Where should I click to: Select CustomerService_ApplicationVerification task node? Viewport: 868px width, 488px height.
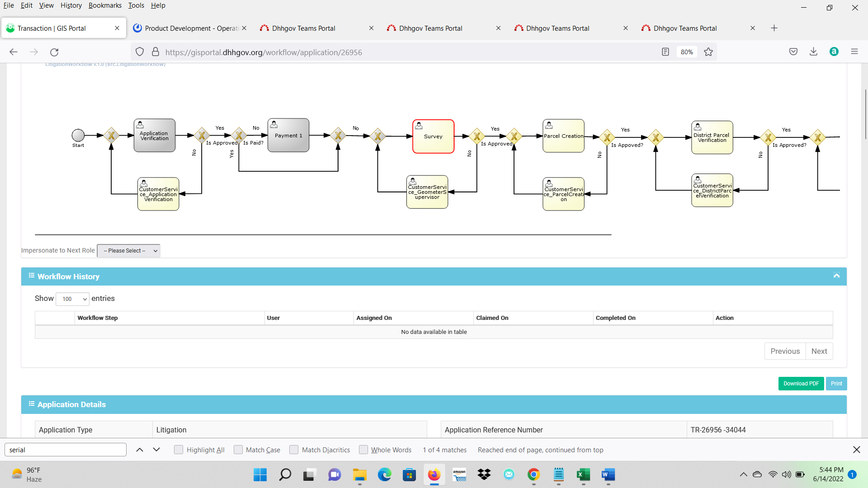[x=158, y=194]
